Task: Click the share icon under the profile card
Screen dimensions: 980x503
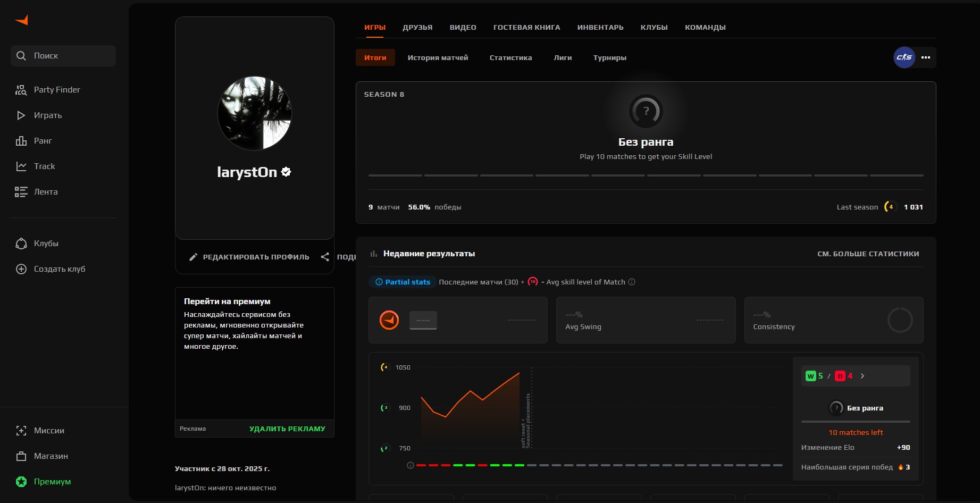Action: coord(325,257)
